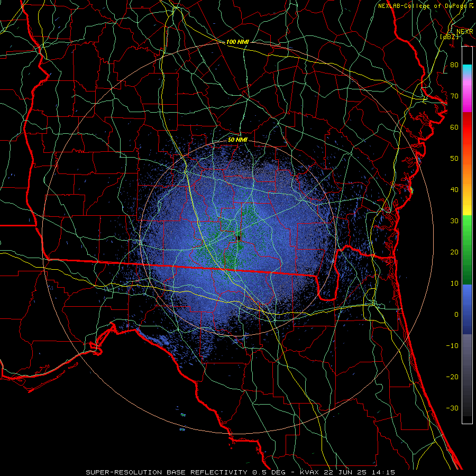Screen dimensions: 476x476
Task: Click the 40 value on the dBZ scale
Action: point(454,190)
